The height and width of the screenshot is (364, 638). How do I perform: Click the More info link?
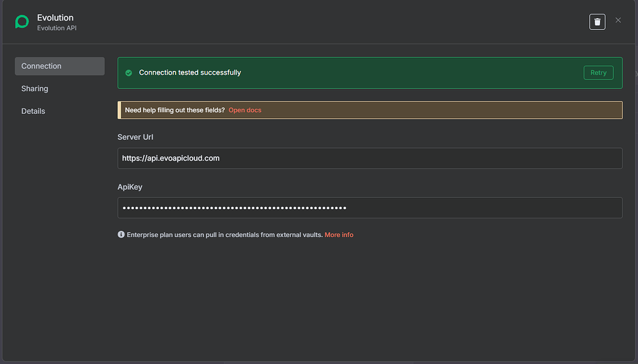[339, 235]
